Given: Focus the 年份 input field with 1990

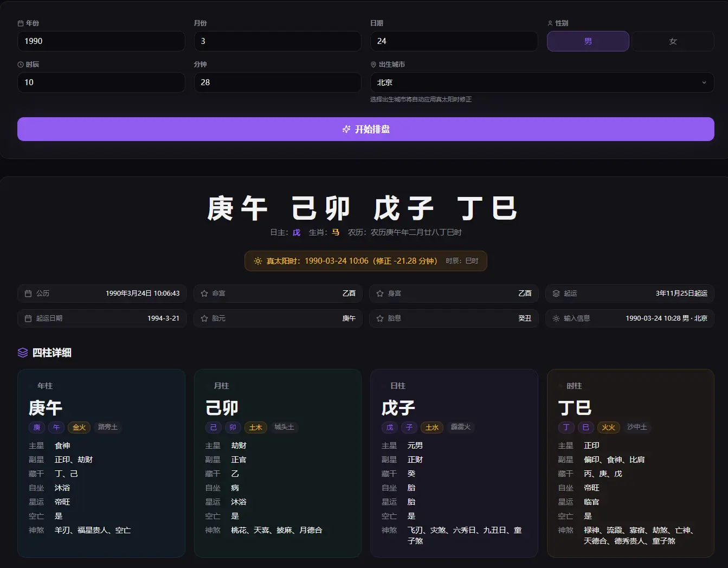Looking at the screenshot, I should pyautogui.click(x=101, y=41).
